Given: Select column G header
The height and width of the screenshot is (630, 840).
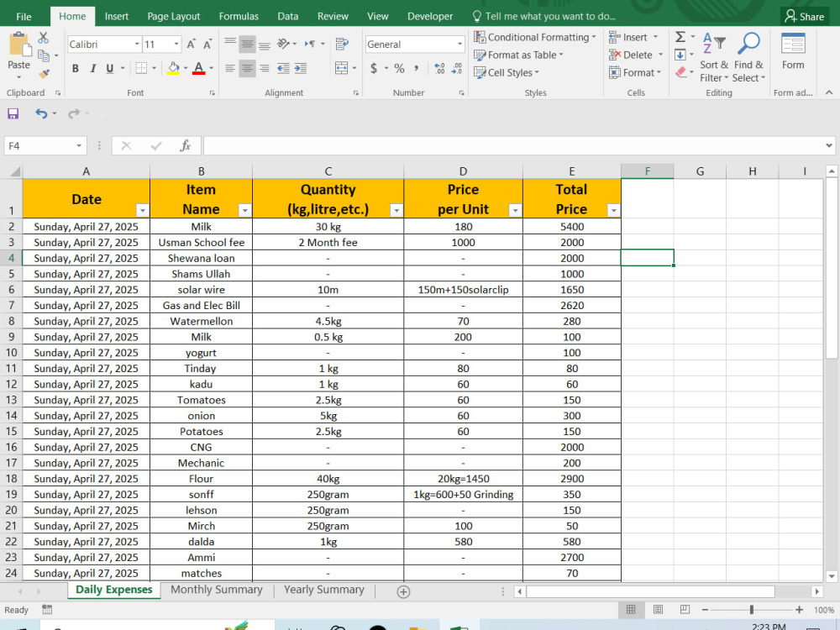Looking at the screenshot, I should tap(700, 171).
